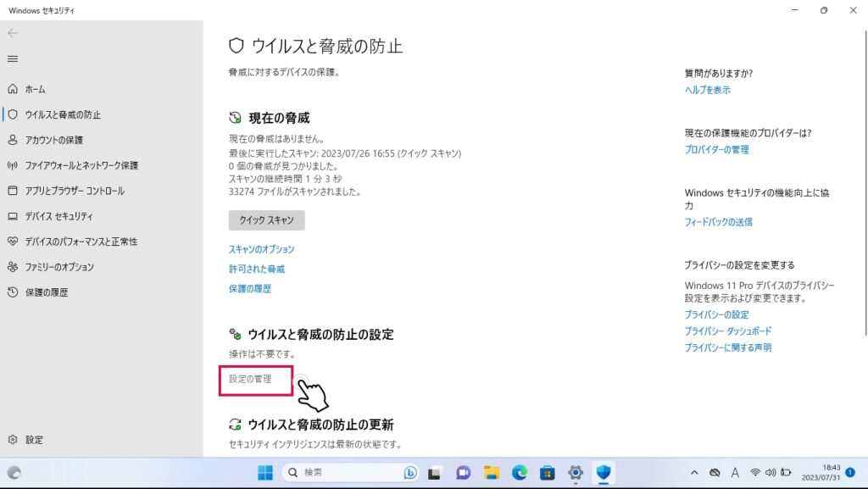868x489 pixels.
Task: Go to アプリとブラウザー コントロール
Action: 74,191
